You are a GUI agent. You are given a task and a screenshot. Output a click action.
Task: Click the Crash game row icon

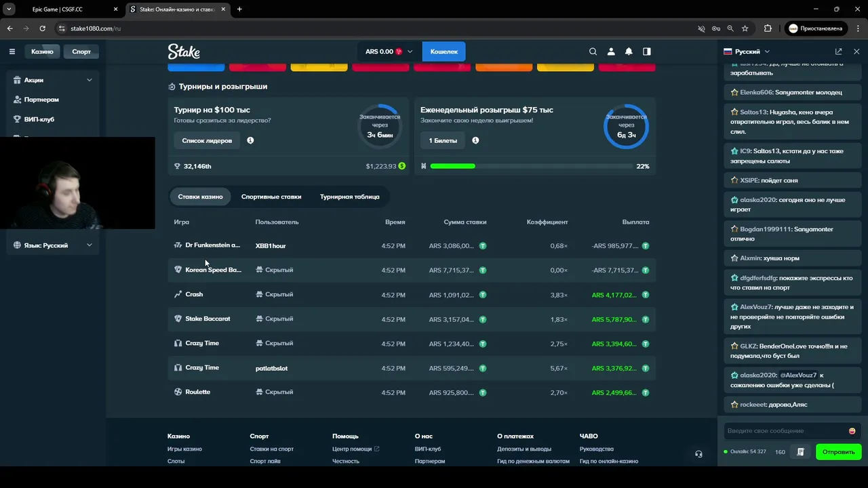coord(178,294)
